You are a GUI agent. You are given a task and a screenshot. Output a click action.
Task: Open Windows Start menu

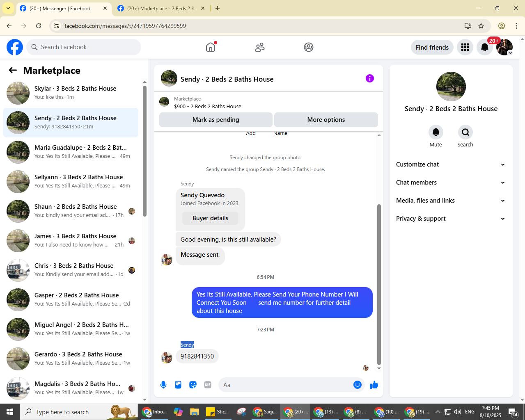[x=10, y=412]
